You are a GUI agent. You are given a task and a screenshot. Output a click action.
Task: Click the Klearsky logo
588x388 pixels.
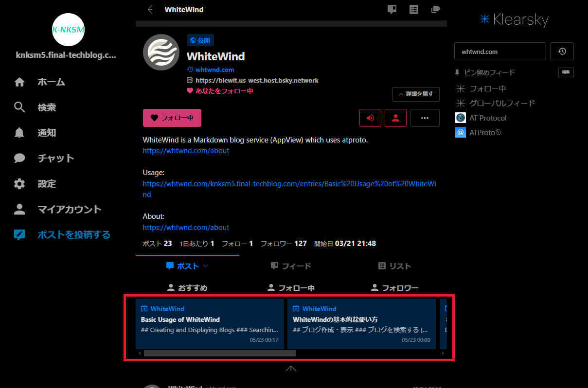(514, 19)
